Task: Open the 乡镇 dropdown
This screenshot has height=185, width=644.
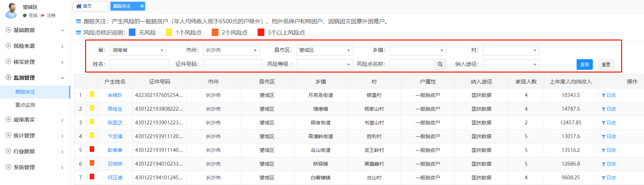Action: (x=418, y=50)
